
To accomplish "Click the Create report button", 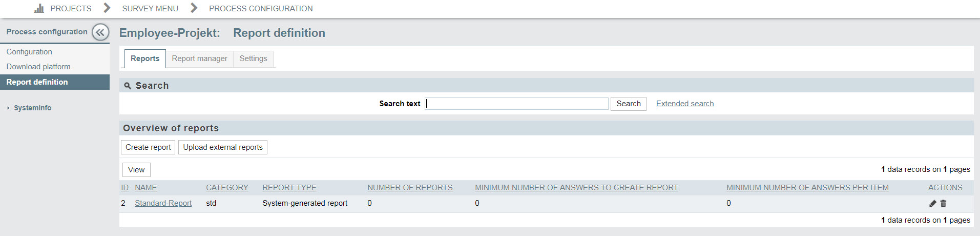I will tap(148, 147).
